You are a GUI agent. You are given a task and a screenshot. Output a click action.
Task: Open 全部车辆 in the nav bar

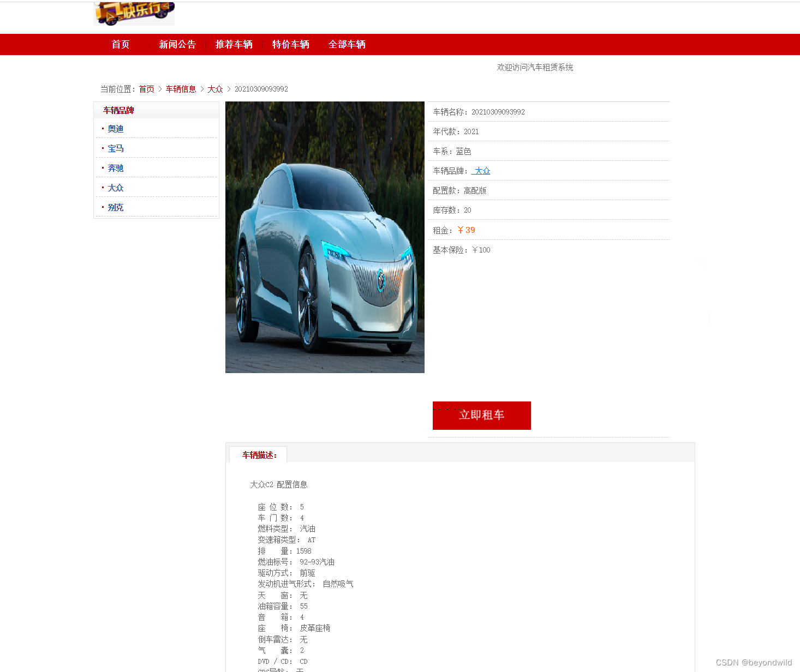[347, 45]
